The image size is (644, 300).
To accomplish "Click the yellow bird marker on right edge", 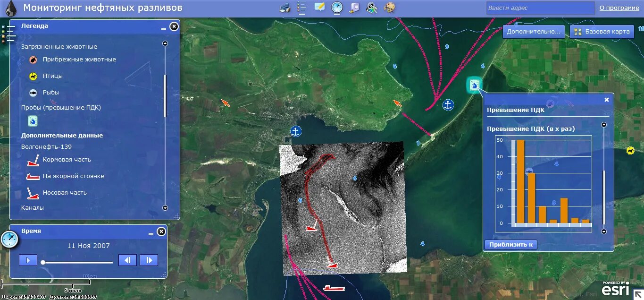I will coord(630,151).
